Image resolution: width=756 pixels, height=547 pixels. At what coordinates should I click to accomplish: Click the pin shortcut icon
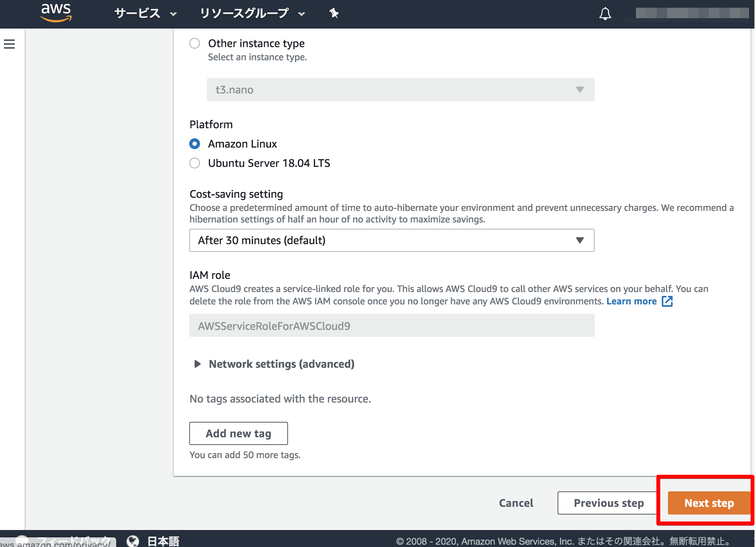click(334, 14)
